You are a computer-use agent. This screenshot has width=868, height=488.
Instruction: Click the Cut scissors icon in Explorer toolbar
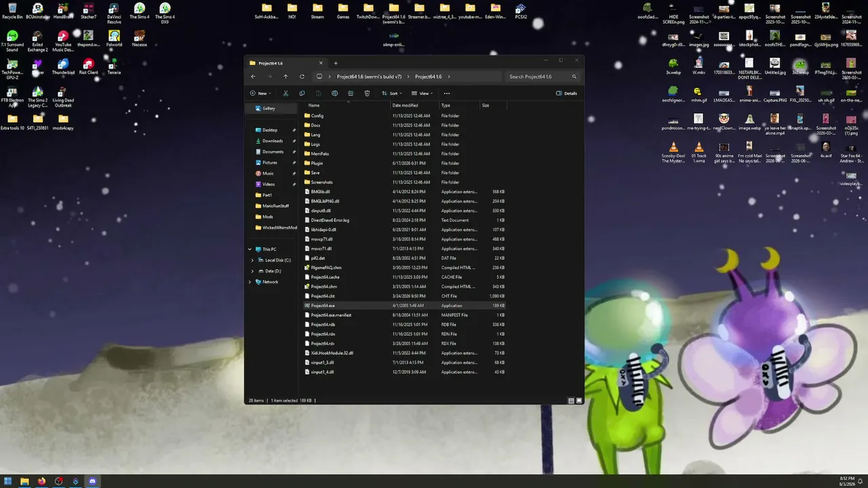coord(285,94)
